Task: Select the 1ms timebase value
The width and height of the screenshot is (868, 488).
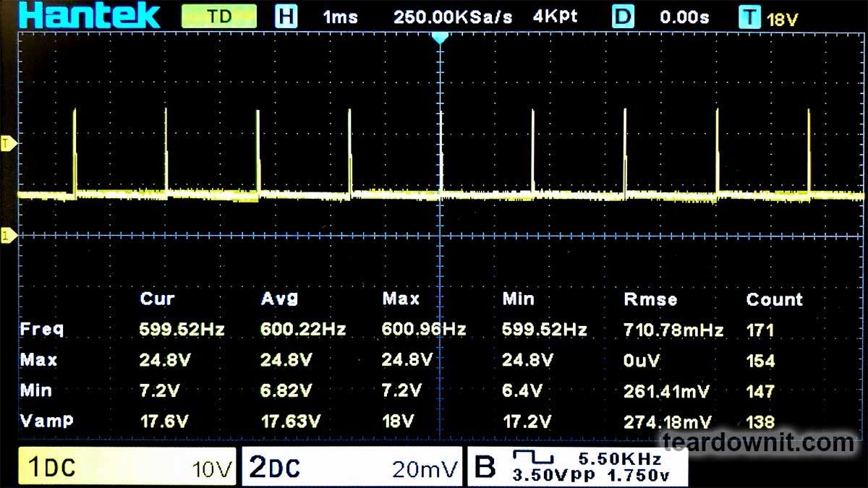Action: point(340,17)
